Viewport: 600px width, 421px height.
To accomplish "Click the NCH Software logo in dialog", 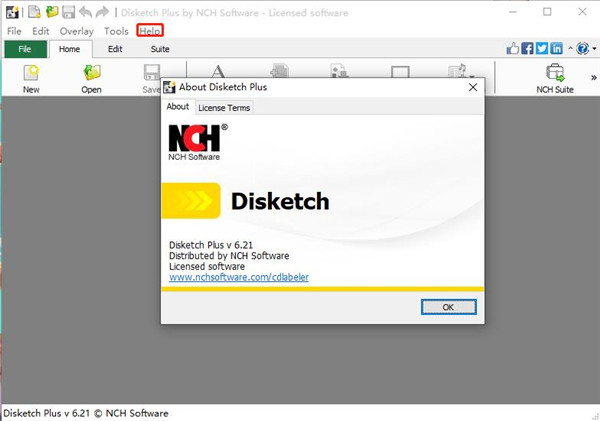I will point(197,142).
